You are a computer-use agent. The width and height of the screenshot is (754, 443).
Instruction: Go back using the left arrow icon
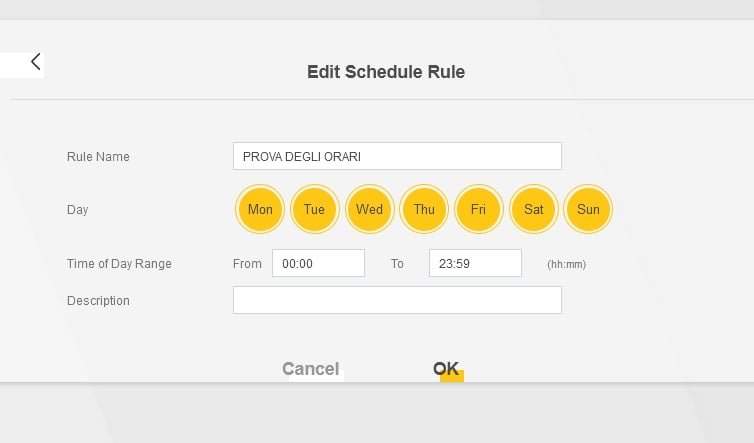tap(36, 62)
